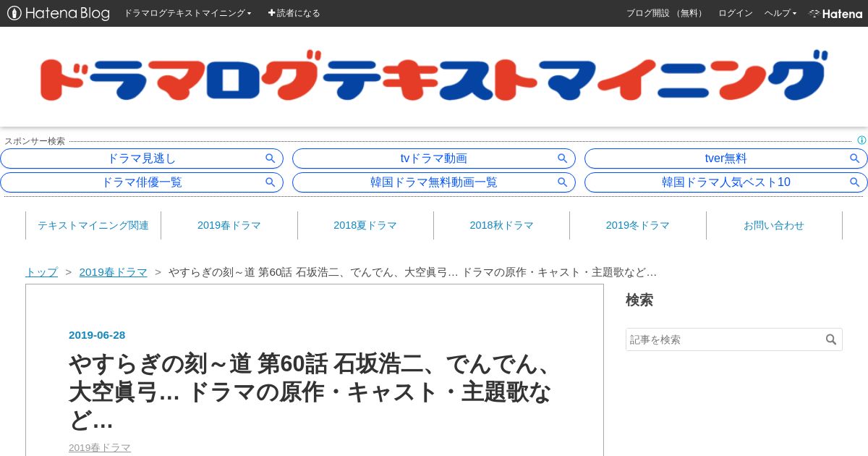Image resolution: width=868 pixels, height=456 pixels.
Task: Search sponsor link tver無料
Action: tap(726, 159)
